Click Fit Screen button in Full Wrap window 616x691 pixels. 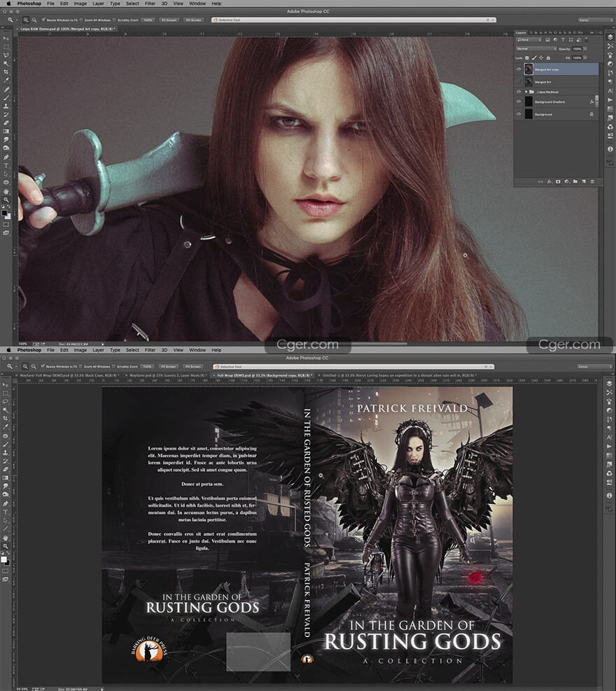click(x=169, y=366)
